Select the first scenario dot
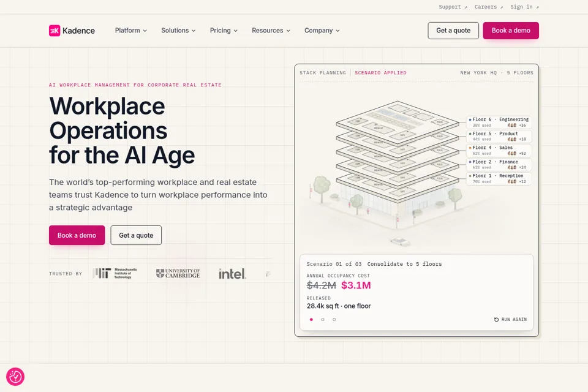The width and height of the screenshot is (588, 392). coord(311,320)
